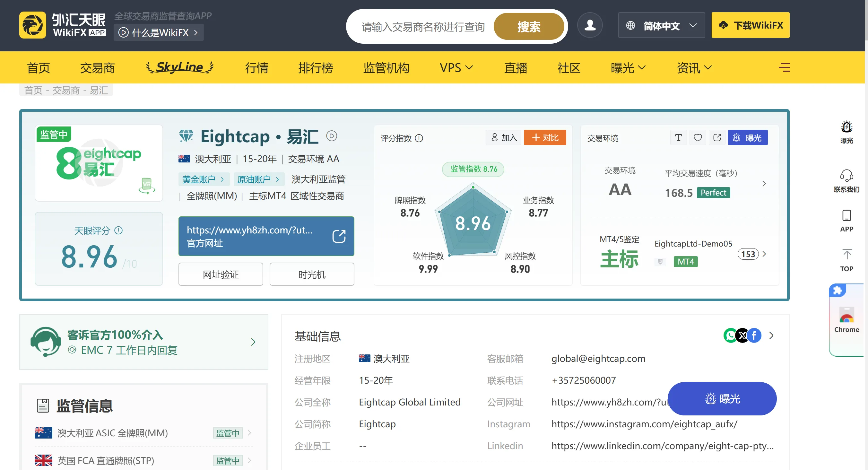Click the globe language icon

[630, 25]
